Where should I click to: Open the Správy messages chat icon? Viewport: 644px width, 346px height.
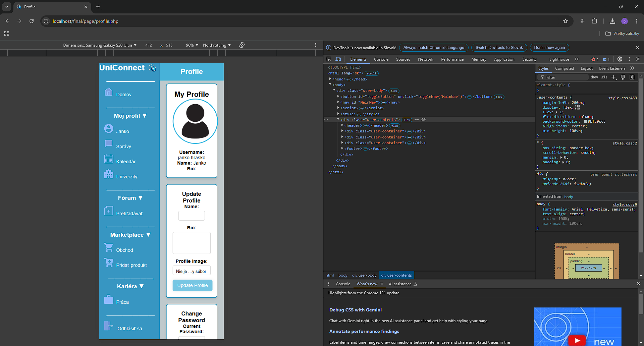point(109,143)
